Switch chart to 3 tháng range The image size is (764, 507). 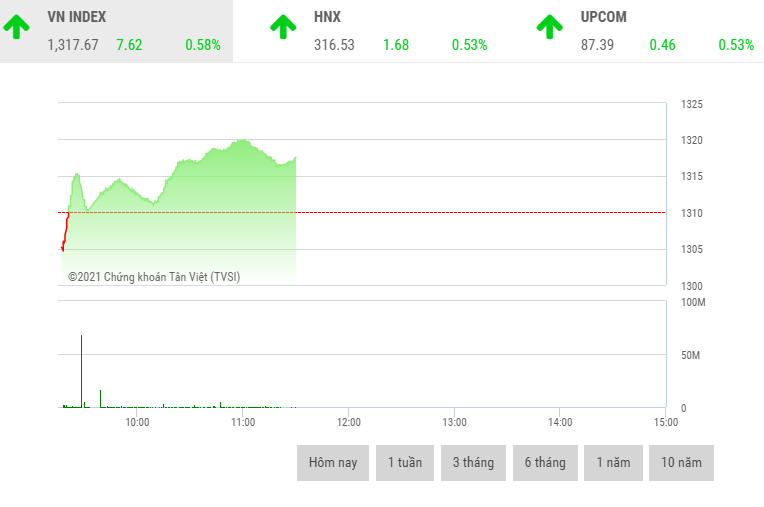point(473,463)
